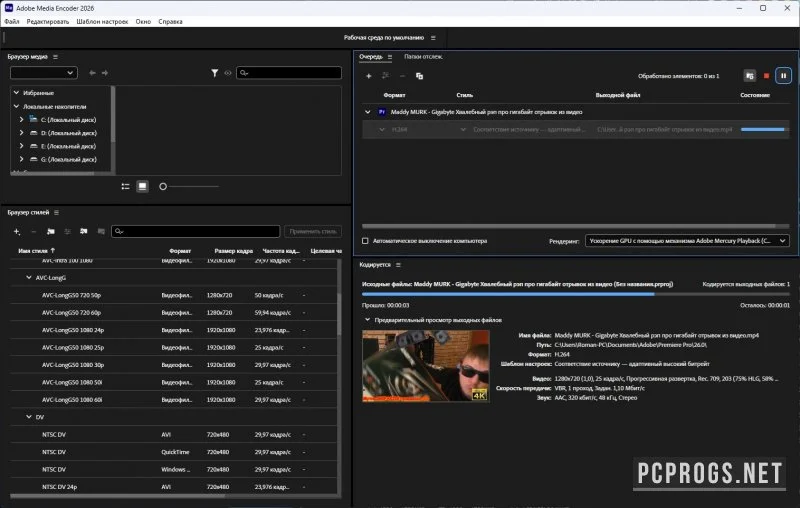Open the Браузер стилей panel menu icon

[x=57, y=212]
